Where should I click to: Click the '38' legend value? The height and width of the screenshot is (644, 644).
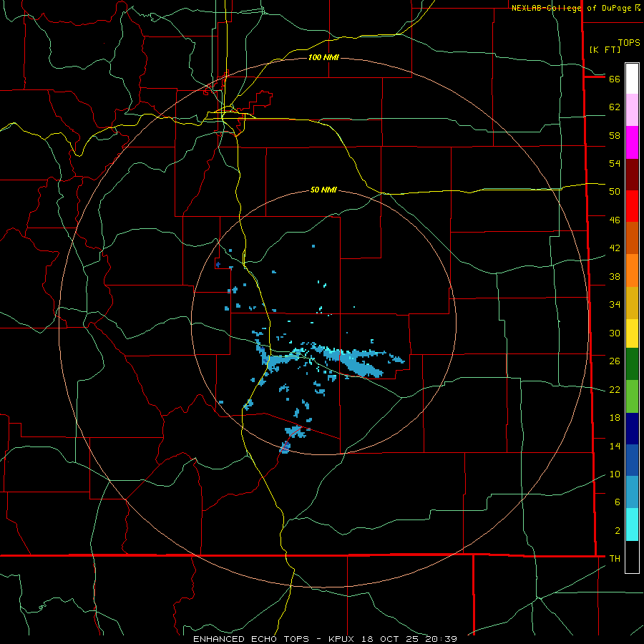pos(615,277)
